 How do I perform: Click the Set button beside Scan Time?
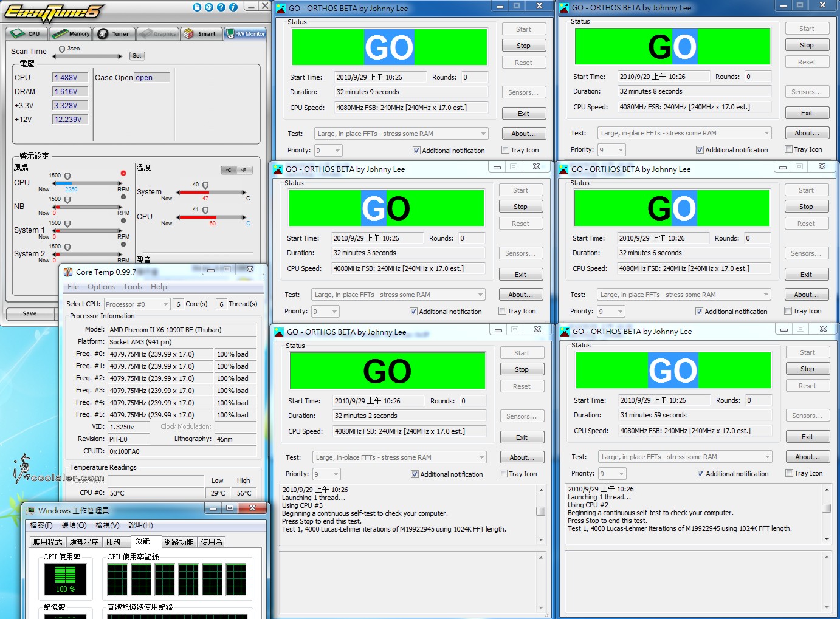click(137, 56)
